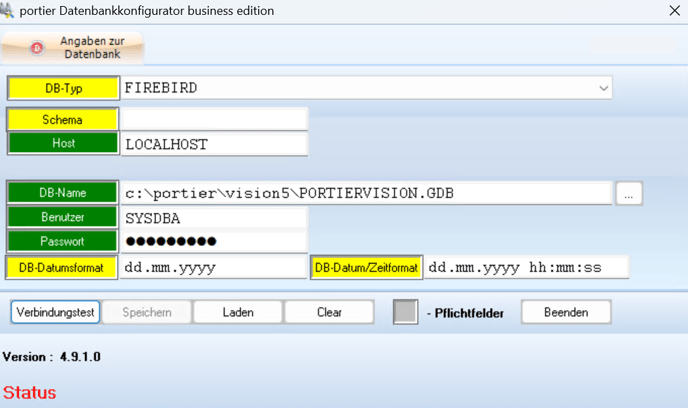Open the 'Angaben zur Datenbank' tab
This screenshot has height=408, width=688.
72,47
